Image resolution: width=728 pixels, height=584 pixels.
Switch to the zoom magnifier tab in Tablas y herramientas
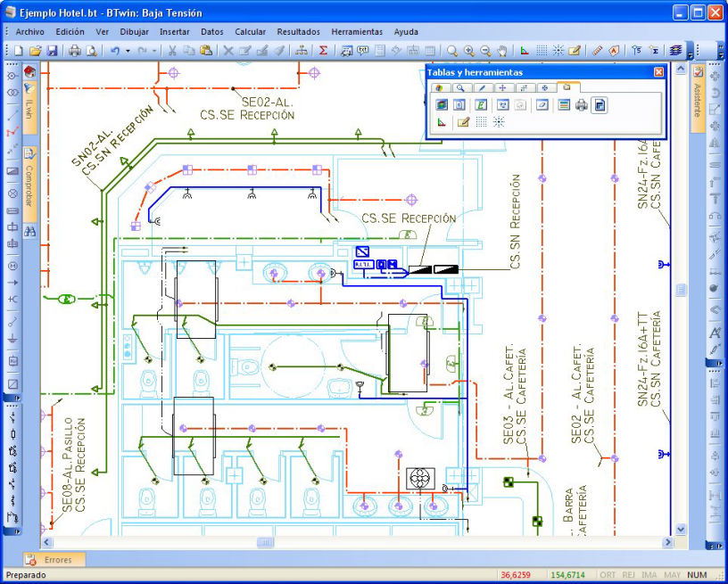pyautogui.click(x=460, y=87)
